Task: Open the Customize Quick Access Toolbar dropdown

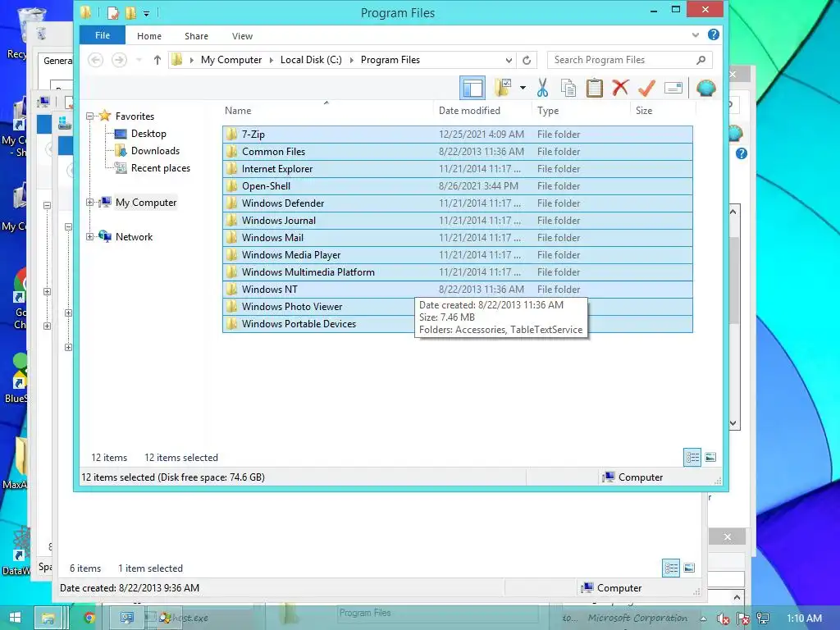Action: (x=146, y=13)
